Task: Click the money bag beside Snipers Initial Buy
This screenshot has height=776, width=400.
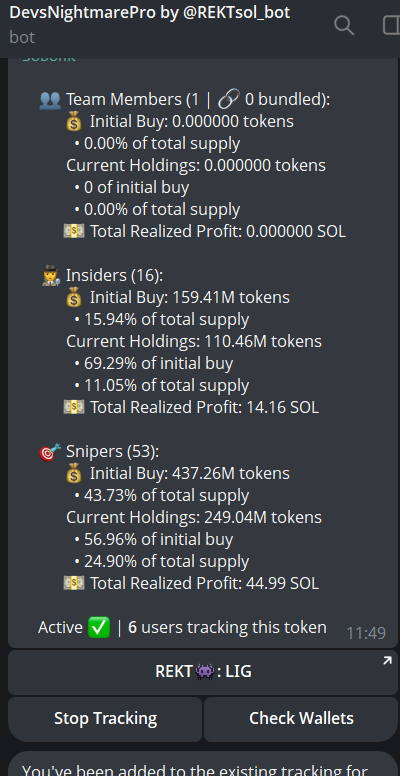Action: (74, 474)
